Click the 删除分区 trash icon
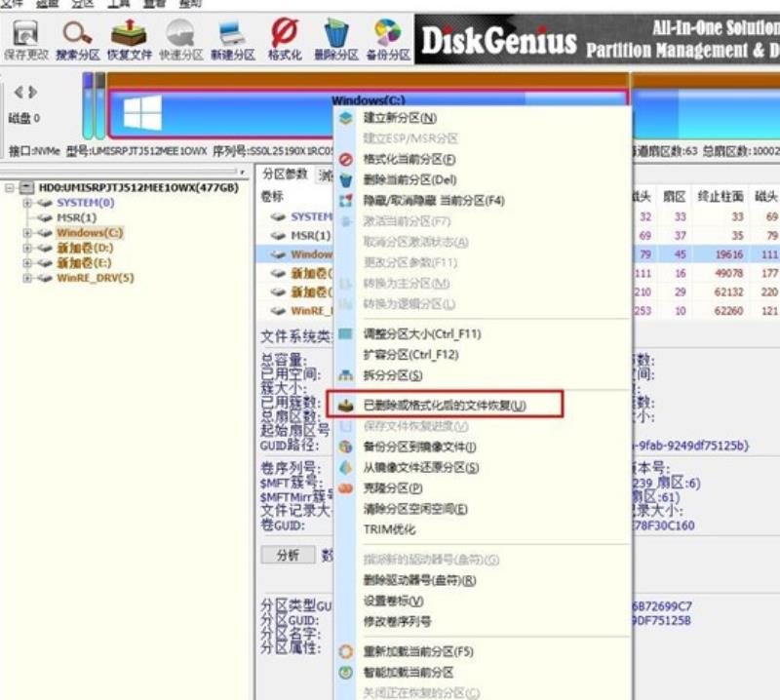This screenshot has height=700, width=780. (336, 40)
